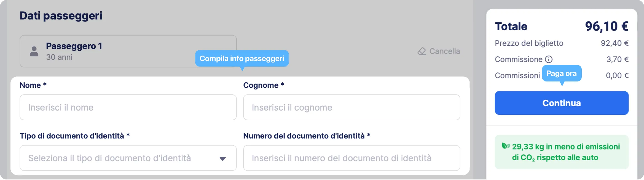
Task: Open the Commissione info icon
Action: click(549, 59)
